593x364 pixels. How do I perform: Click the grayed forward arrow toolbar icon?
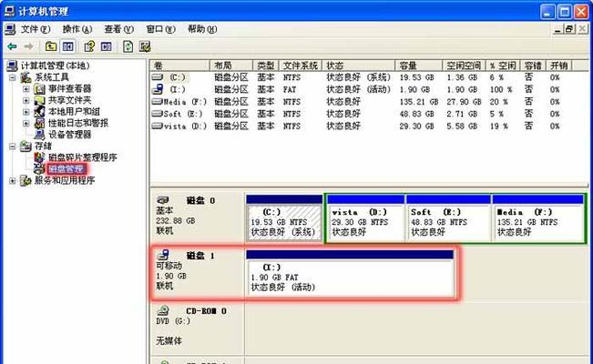coord(28,46)
